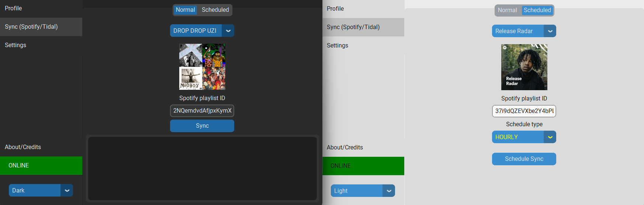644x205 pixels.
Task: Open Settings in the light window sidebar
Action: pyautogui.click(x=363, y=45)
